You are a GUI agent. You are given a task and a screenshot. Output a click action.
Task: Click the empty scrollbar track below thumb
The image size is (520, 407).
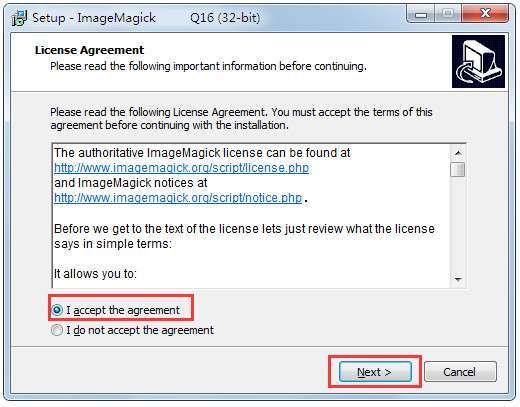click(458, 224)
